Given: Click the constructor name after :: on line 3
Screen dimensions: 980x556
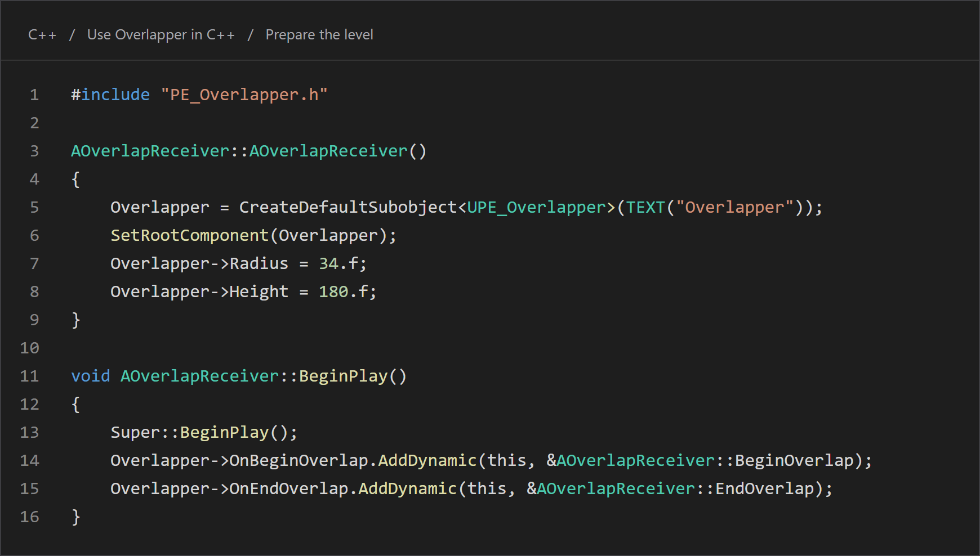Looking at the screenshot, I should point(328,151).
